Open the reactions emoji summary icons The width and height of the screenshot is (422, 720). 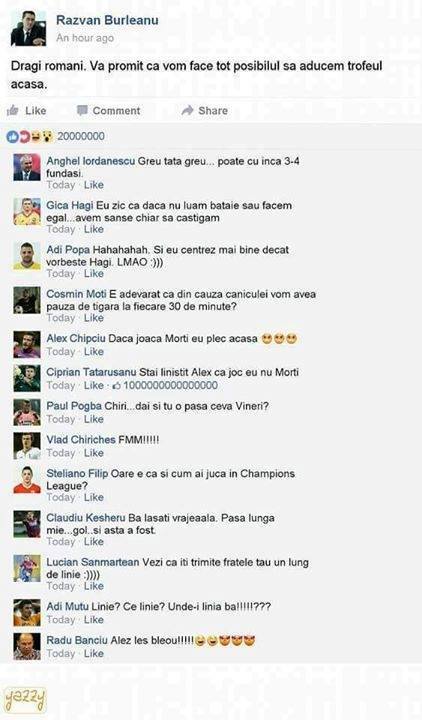30,136
